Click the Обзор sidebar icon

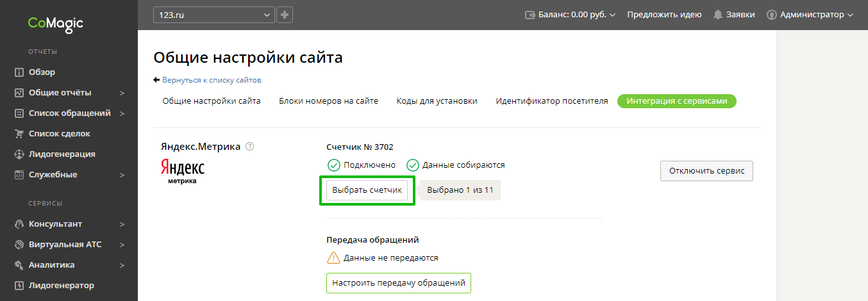(x=19, y=72)
